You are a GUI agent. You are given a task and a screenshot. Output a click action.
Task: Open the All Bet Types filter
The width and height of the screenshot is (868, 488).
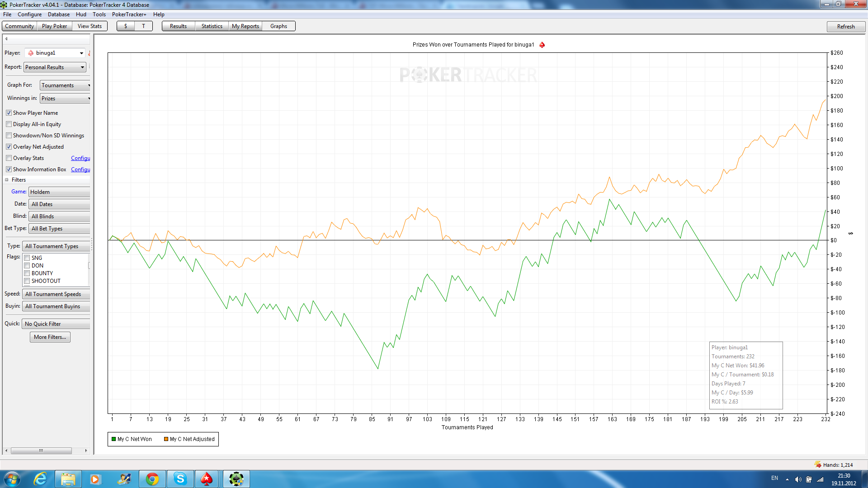59,229
